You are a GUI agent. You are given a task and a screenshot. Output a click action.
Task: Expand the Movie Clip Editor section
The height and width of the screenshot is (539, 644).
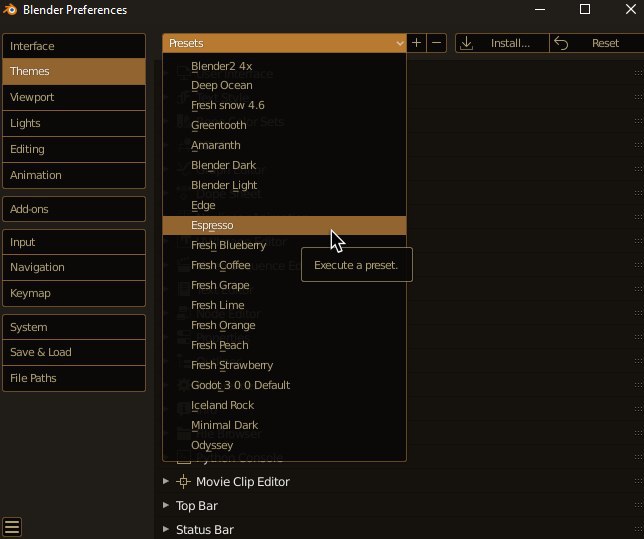(166, 481)
